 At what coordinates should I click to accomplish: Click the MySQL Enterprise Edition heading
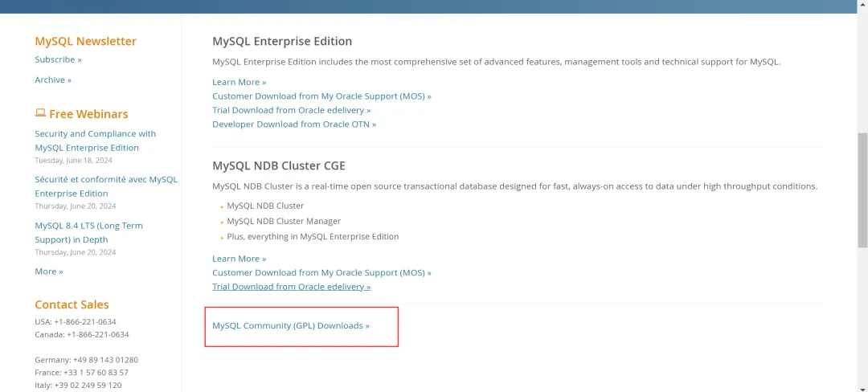282,41
